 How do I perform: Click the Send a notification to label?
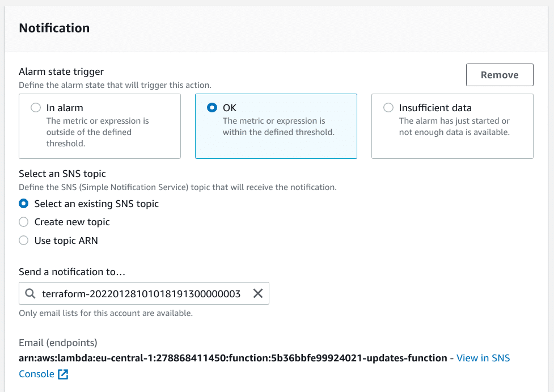pos(72,272)
